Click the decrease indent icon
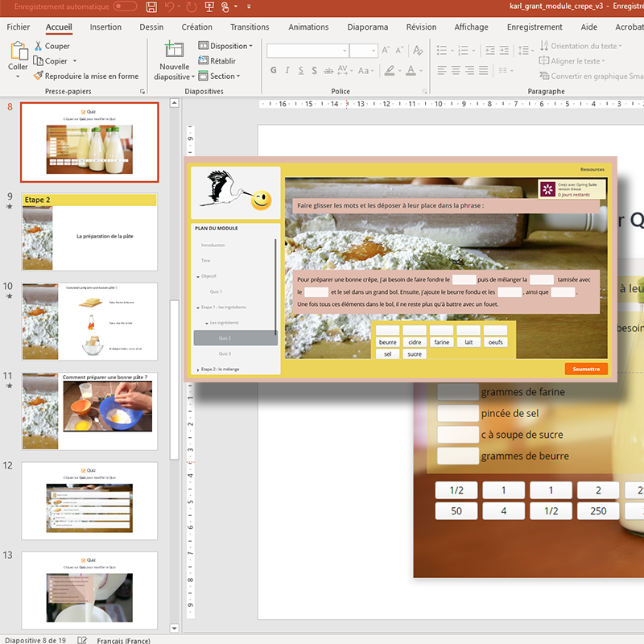Viewport: 644px width, 644px height. coord(490,51)
